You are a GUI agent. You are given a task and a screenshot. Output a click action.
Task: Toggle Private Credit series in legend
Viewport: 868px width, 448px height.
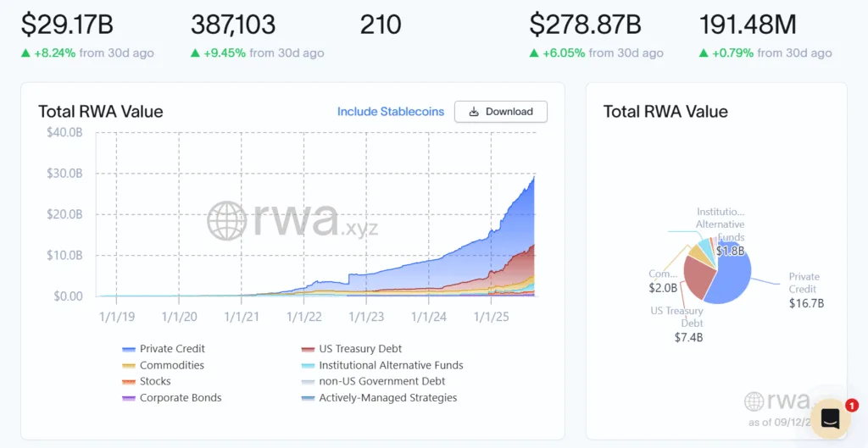tap(172, 349)
